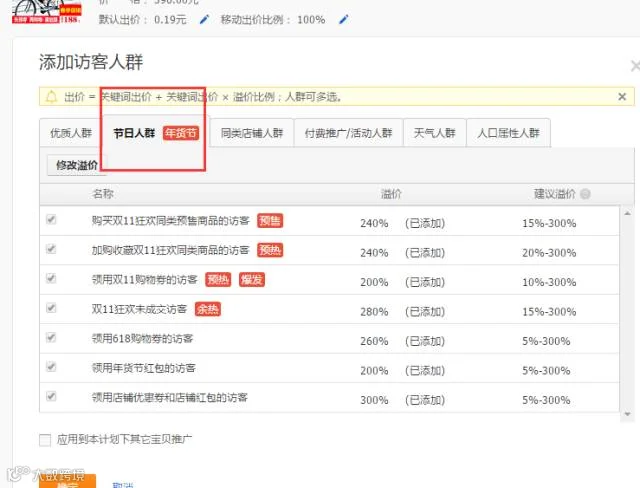Click the bell icon in yellow notice
640x488 pixels.
click(x=51, y=97)
